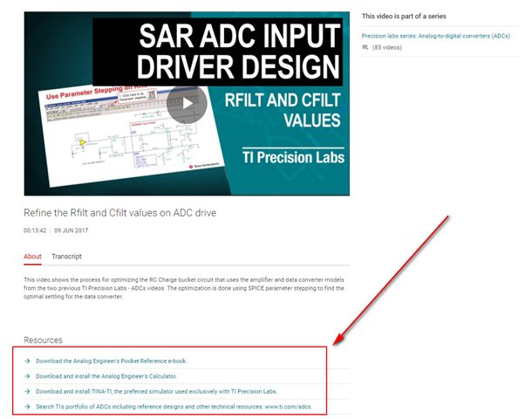The height and width of the screenshot is (419, 532).
Task: Click the video title 'Refine the Rfilt and Cfilt values'
Action: pos(119,213)
